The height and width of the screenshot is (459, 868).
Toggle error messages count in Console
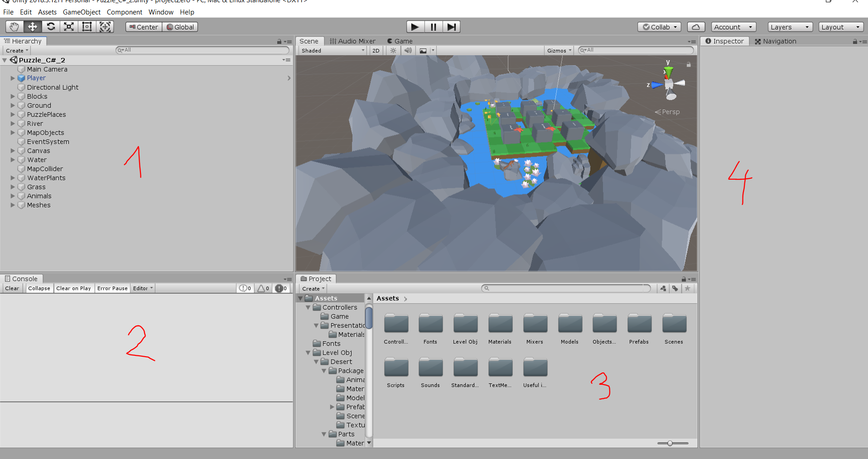(x=281, y=288)
